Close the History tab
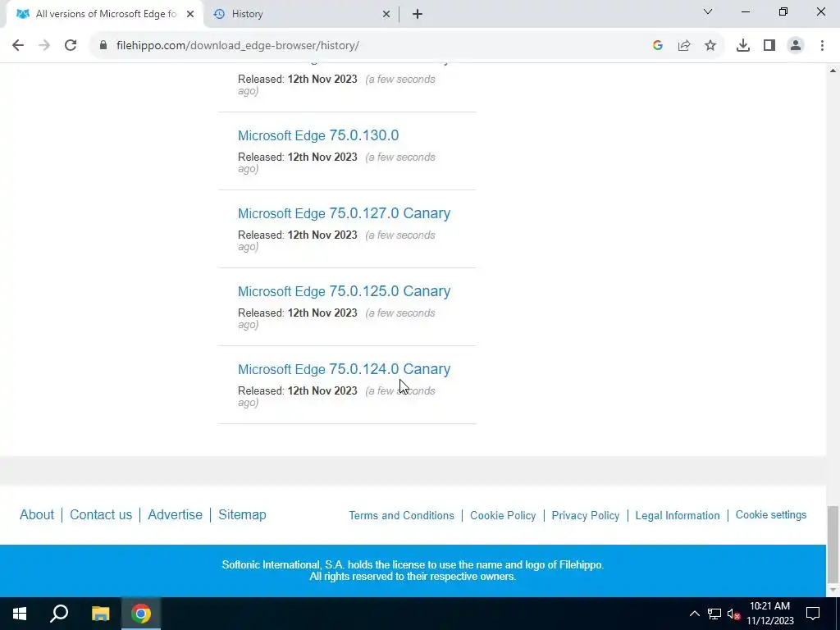 (386, 14)
